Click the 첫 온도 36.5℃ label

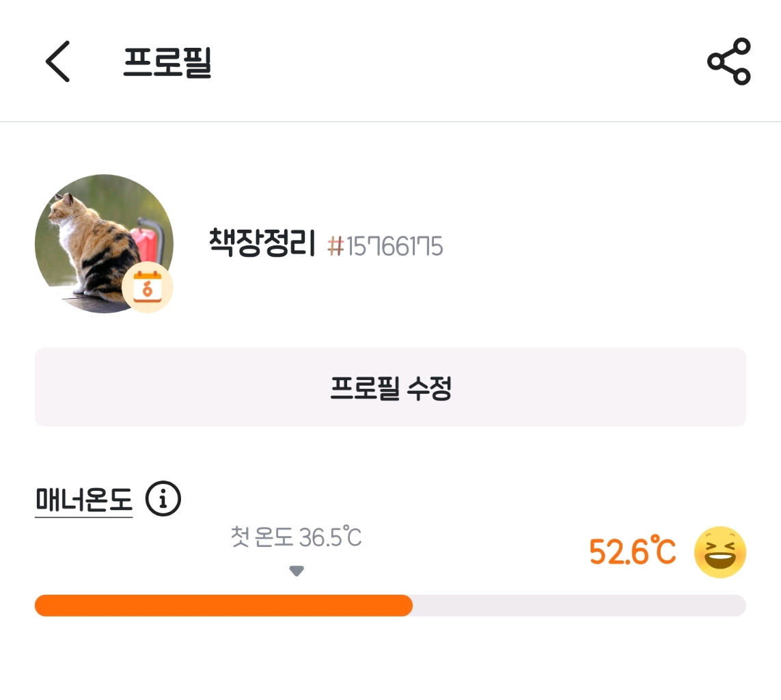click(296, 538)
